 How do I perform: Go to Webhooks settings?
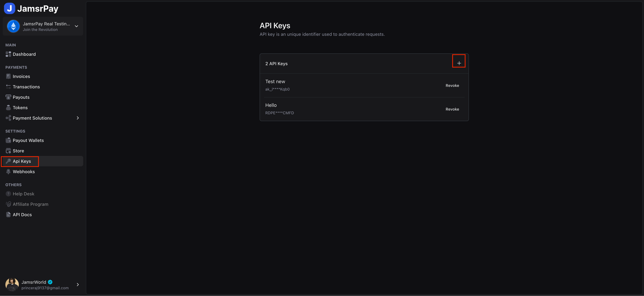[43, 172]
